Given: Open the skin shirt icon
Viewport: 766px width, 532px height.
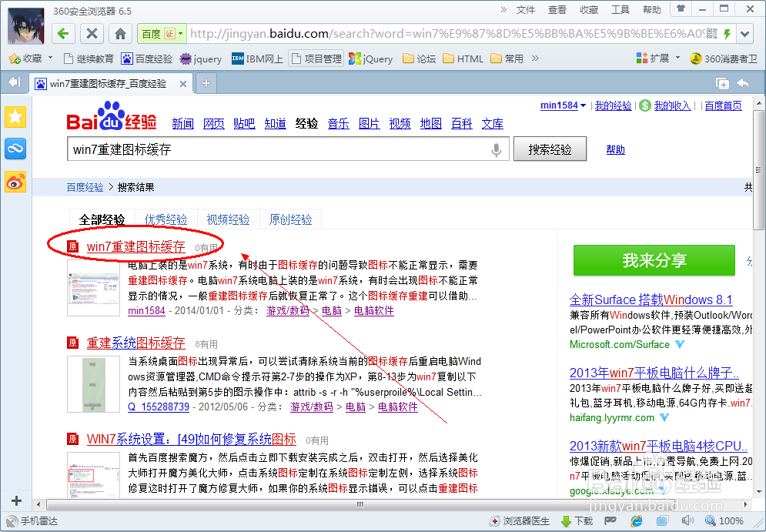Looking at the screenshot, I should coord(681,8).
